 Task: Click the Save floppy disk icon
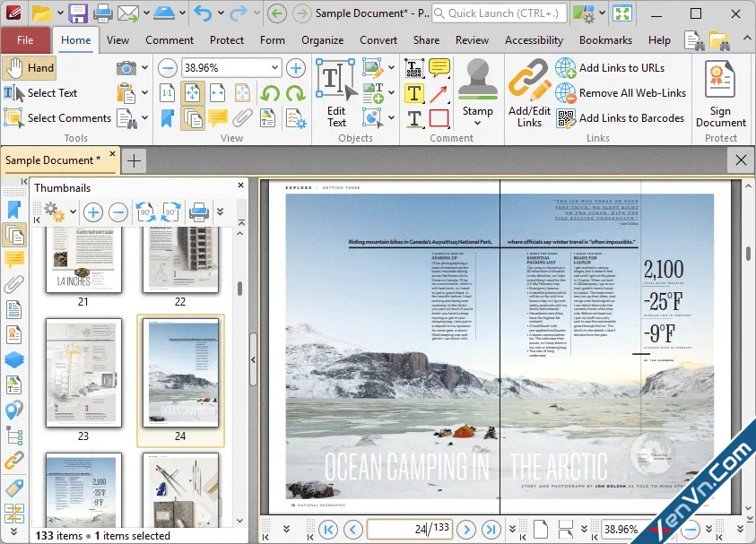click(78, 13)
